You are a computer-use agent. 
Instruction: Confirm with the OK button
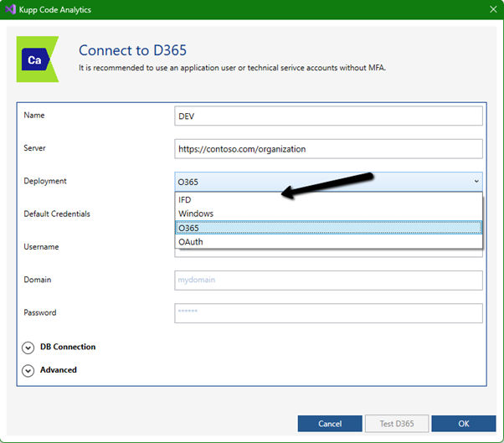(x=464, y=424)
